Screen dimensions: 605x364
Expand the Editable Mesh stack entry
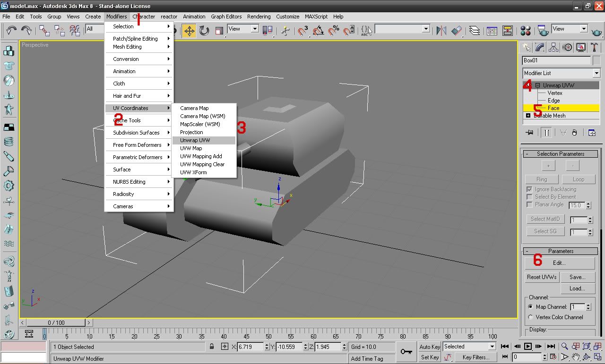(x=528, y=116)
